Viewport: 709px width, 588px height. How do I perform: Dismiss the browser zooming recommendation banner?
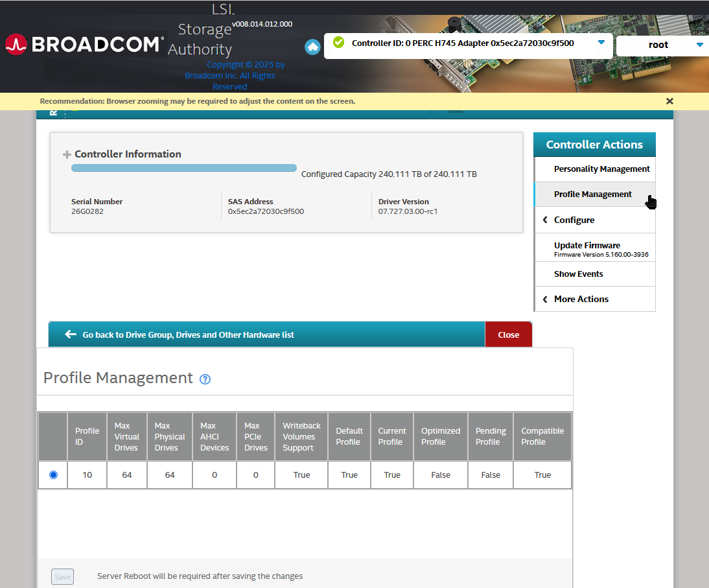[669, 101]
